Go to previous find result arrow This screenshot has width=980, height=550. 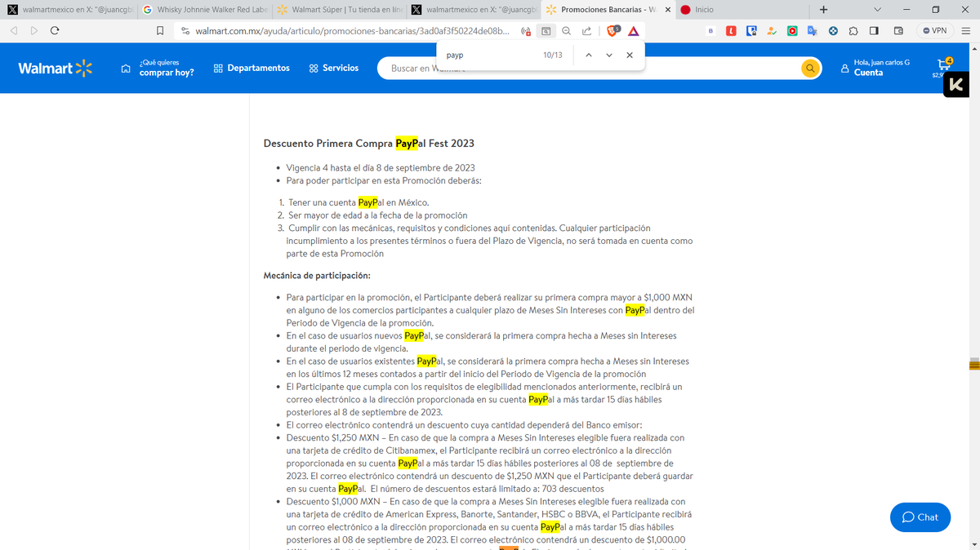(x=588, y=55)
